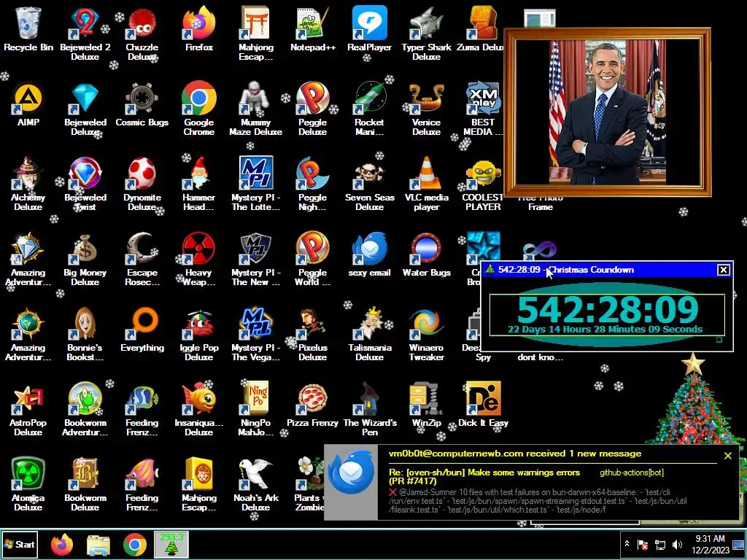Image resolution: width=747 pixels, height=560 pixels.
Task: Close the Christmas Countdown window
Action: [723, 270]
